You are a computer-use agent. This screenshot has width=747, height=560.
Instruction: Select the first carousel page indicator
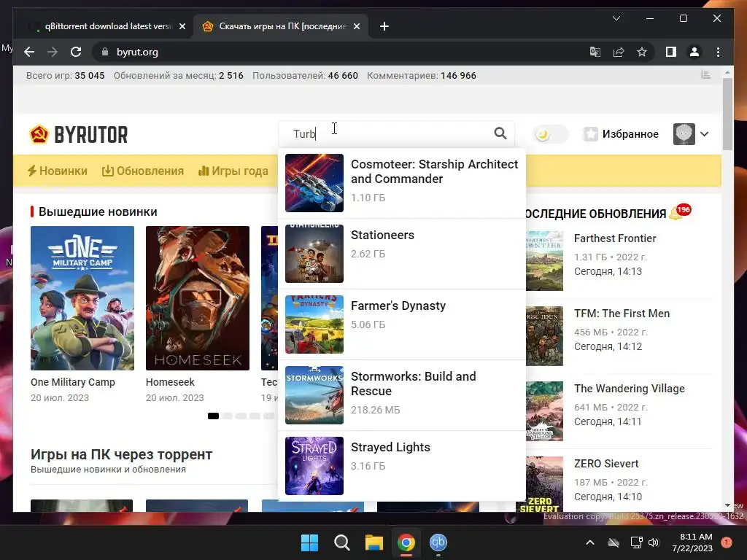coord(213,416)
